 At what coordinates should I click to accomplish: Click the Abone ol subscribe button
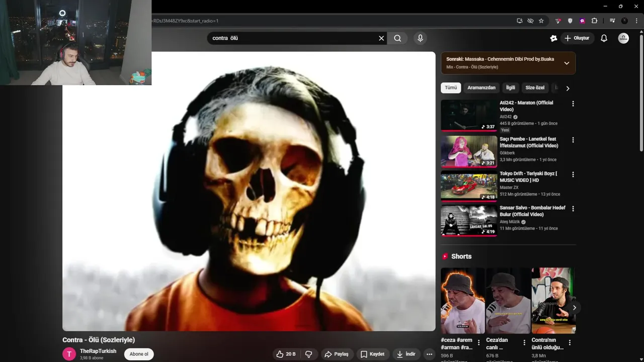click(x=139, y=354)
